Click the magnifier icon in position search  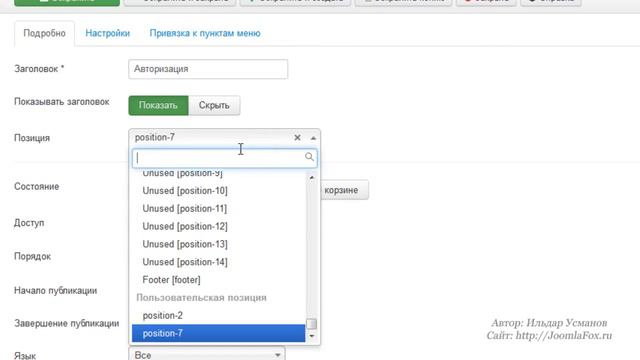309,157
